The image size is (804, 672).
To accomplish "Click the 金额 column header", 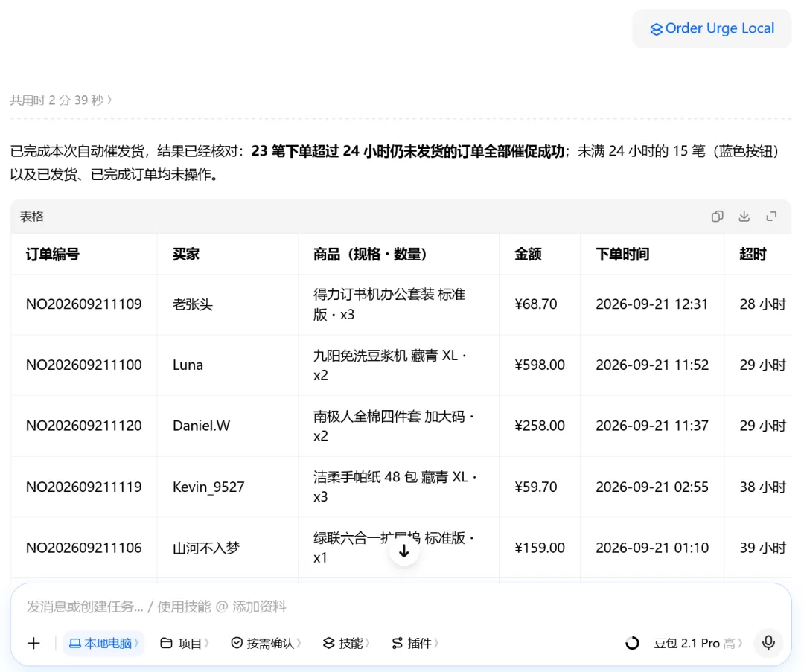I will pyautogui.click(x=528, y=255).
